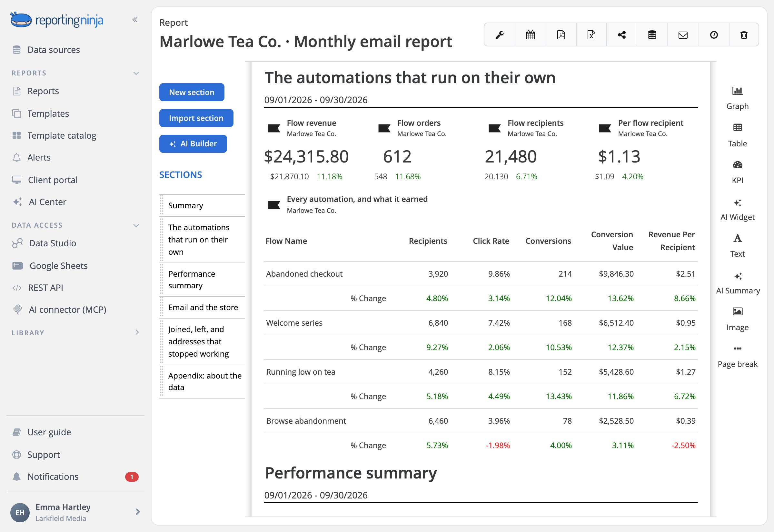Export report as PDF icon
The height and width of the screenshot is (532, 774).
(561, 35)
